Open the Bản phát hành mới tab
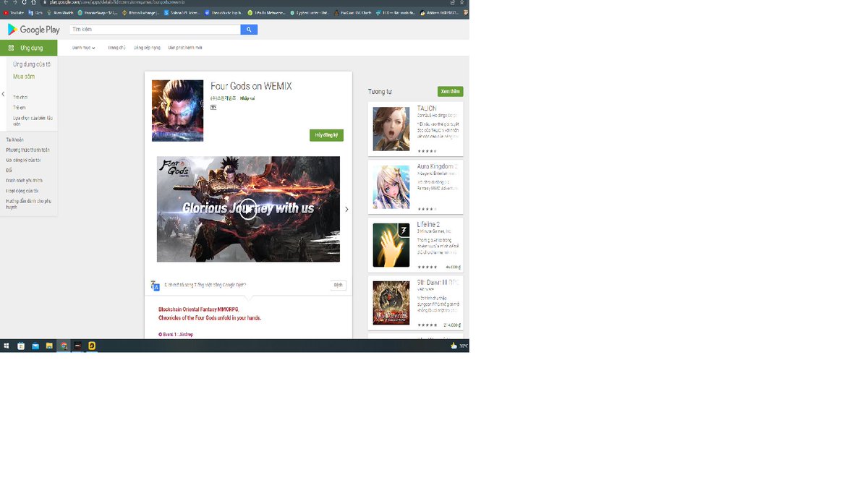 185,48
